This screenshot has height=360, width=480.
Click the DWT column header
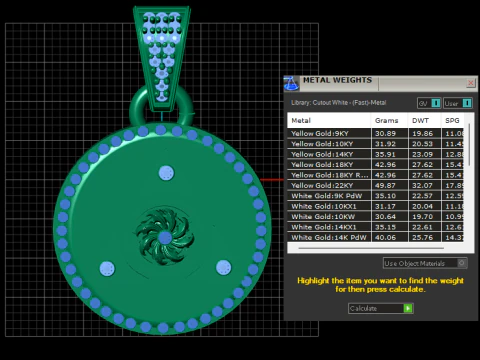425,121
